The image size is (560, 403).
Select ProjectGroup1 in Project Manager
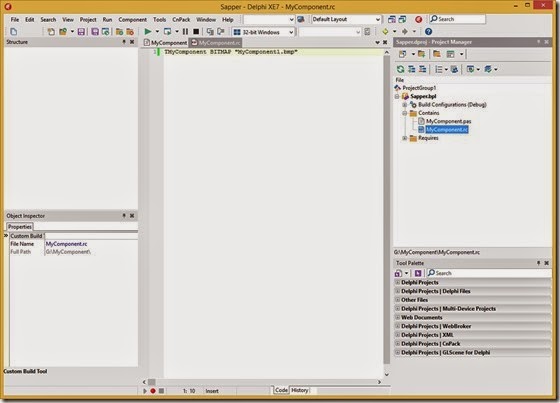[419, 88]
